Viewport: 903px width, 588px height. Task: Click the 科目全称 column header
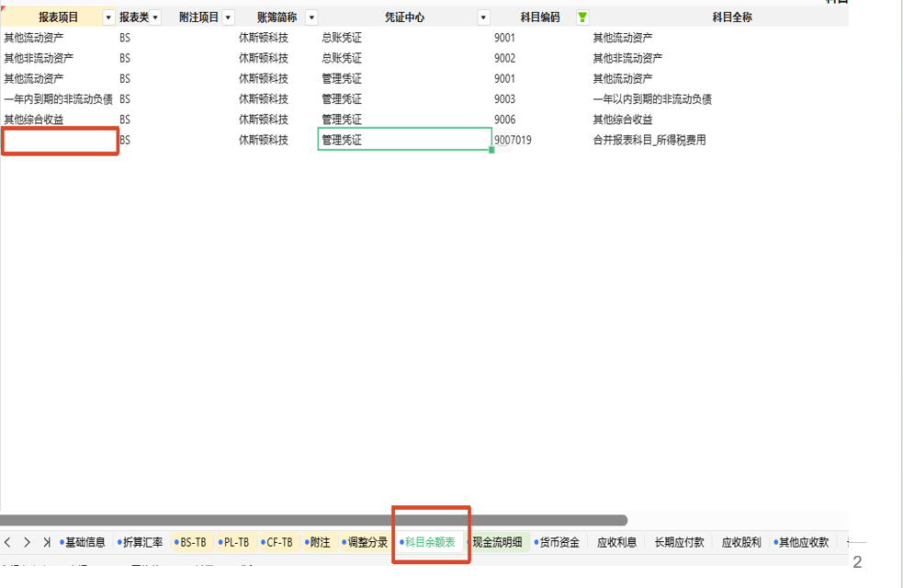(x=732, y=17)
